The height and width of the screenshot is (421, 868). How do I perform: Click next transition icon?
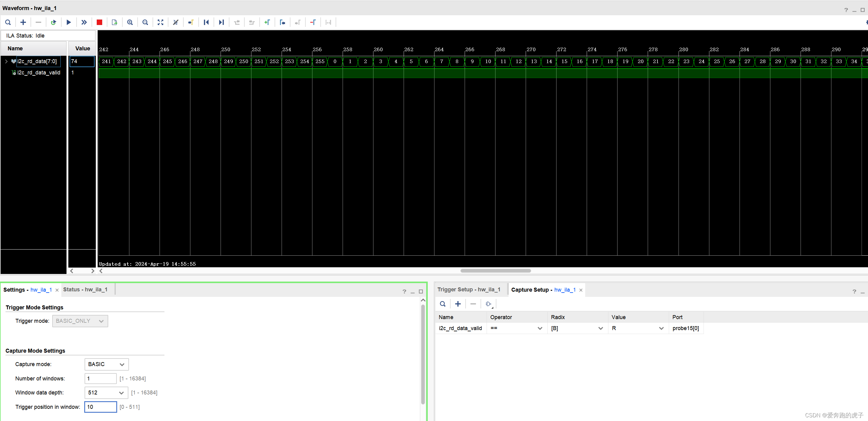coord(252,22)
